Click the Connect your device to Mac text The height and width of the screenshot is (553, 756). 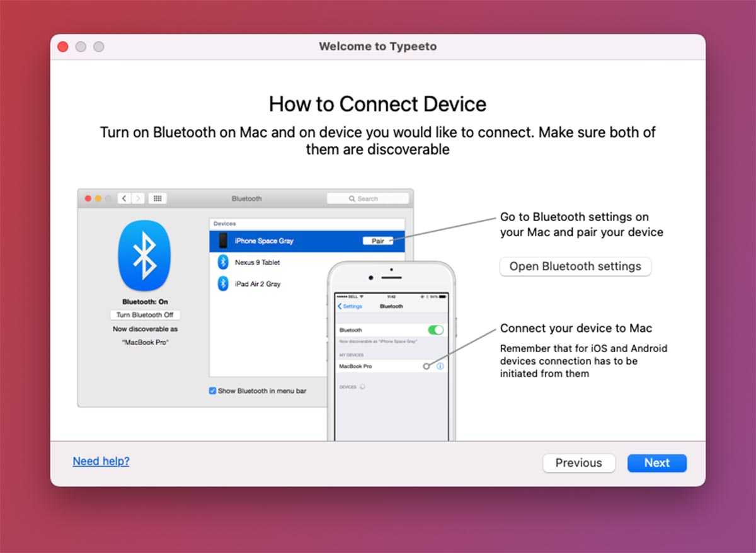pyautogui.click(x=576, y=328)
